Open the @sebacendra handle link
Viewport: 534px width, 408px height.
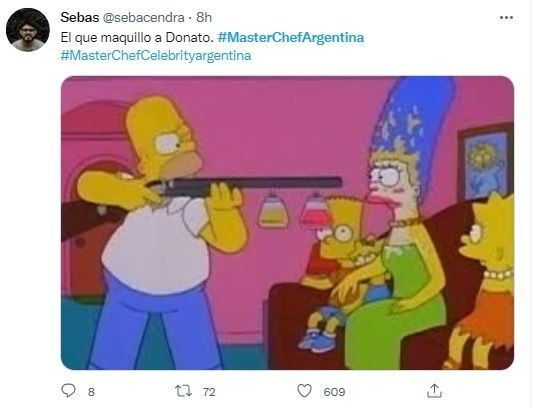pyautogui.click(x=143, y=17)
